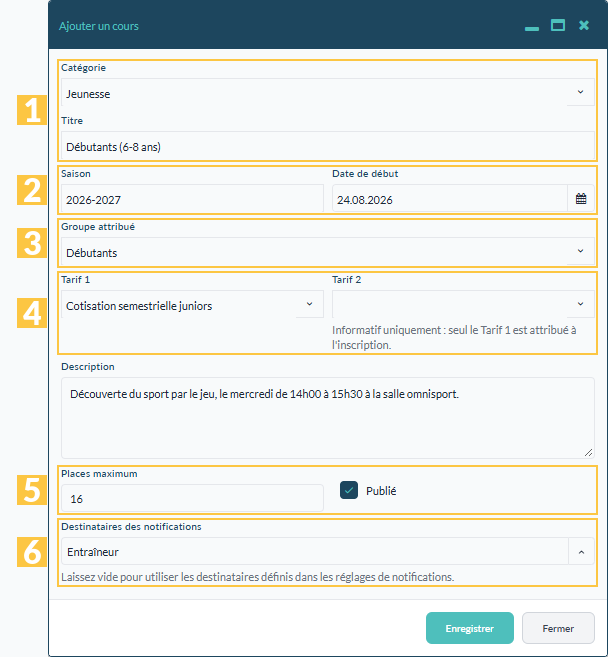Screen dimensions: 608x657
Task: Open the Tarif 1 dropdown
Action: coord(192,305)
